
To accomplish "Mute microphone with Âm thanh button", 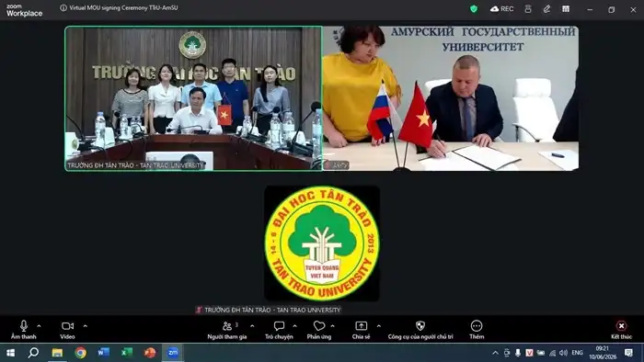I will (23, 330).
